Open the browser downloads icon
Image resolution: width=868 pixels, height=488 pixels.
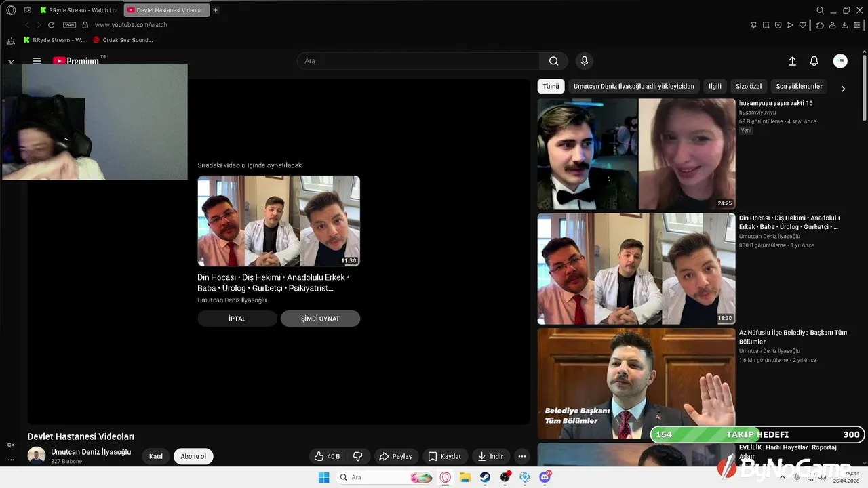(845, 25)
